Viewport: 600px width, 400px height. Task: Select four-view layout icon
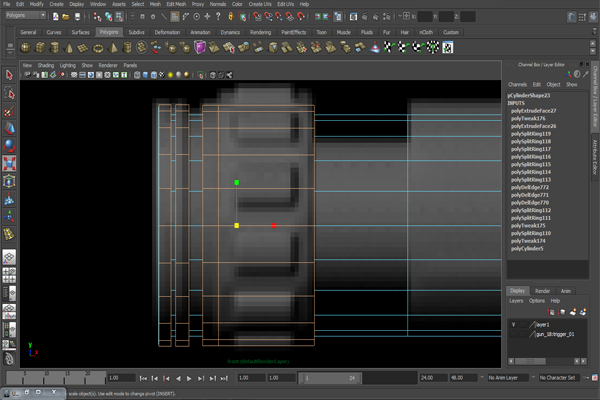9,275
